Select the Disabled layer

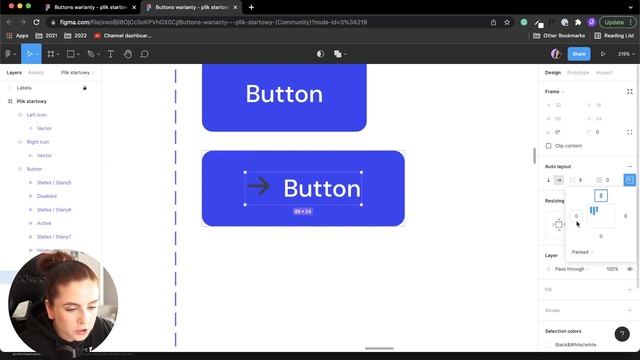click(x=47, y=196)
